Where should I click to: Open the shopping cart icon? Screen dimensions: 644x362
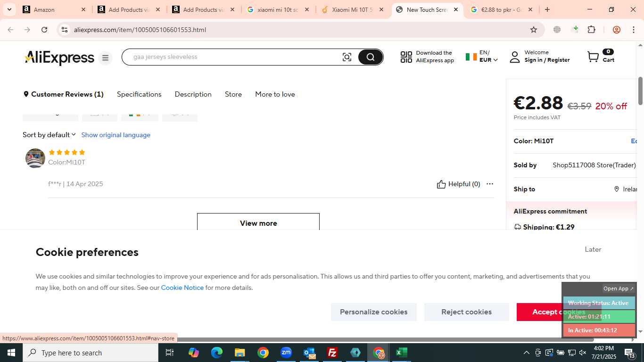click(x=593, y=57)
